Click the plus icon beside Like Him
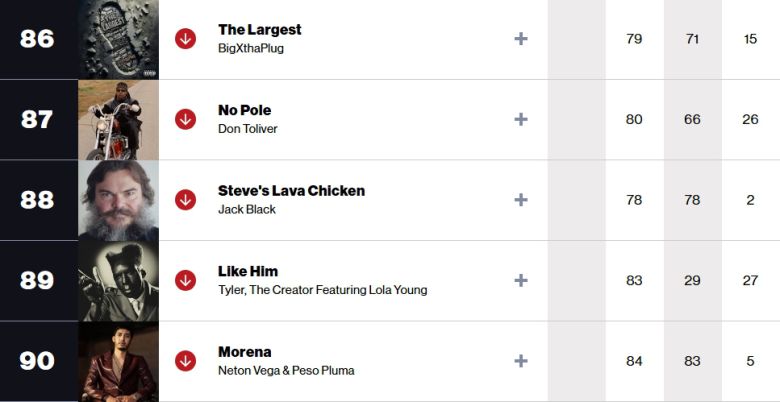 (x=520, y=280)
